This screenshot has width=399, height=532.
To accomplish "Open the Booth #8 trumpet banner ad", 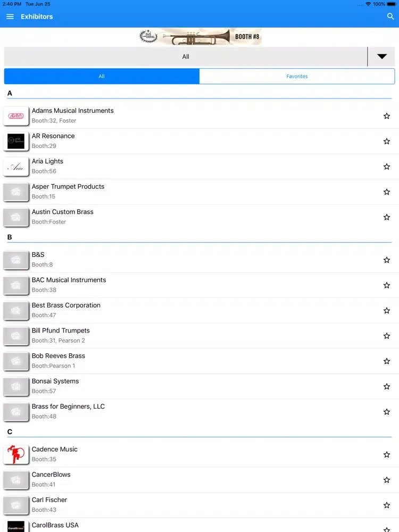I will tap(200, 37).
